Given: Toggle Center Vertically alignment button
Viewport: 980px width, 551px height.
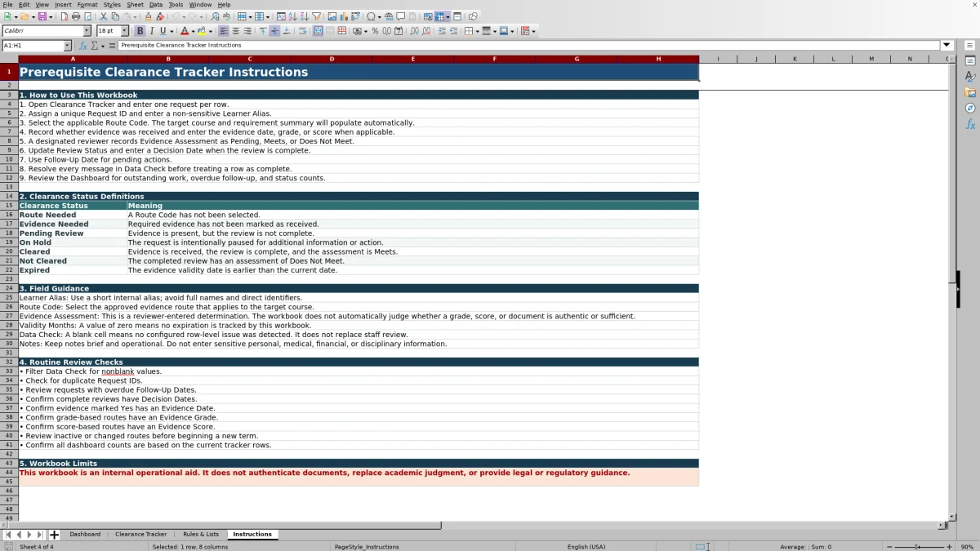Looking at the screenshot, I should [x=274, y=31].
